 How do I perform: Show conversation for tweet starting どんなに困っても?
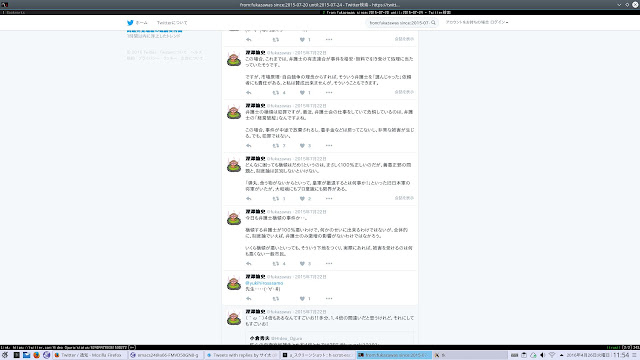coord(404,198)
